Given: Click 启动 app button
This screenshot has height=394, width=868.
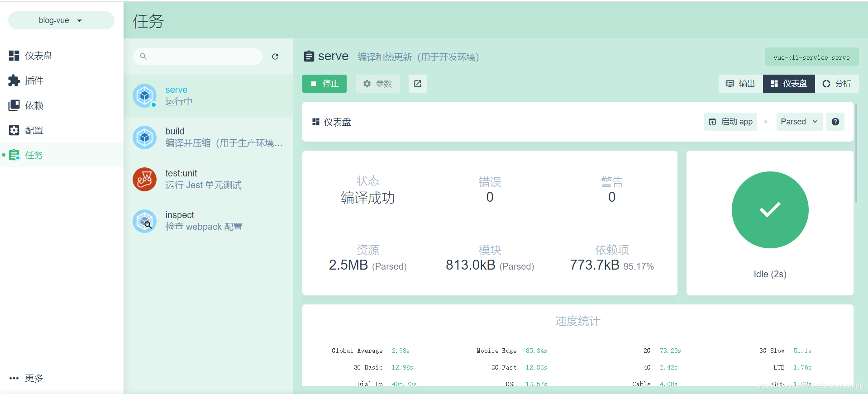Looking at the screenshot, I should (x=730, y=122).
